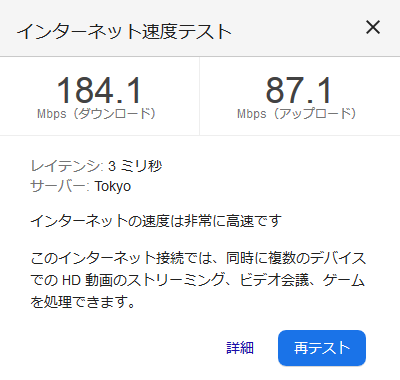Screen dimensions: 400x380
Task: Open the 詳細 link
Action: [x=240, y=348]
